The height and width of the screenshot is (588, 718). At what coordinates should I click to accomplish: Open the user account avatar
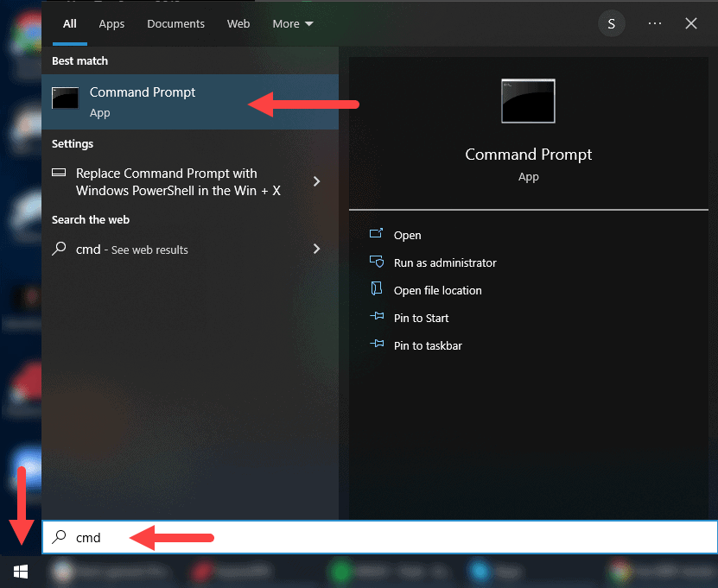(611, 23)
